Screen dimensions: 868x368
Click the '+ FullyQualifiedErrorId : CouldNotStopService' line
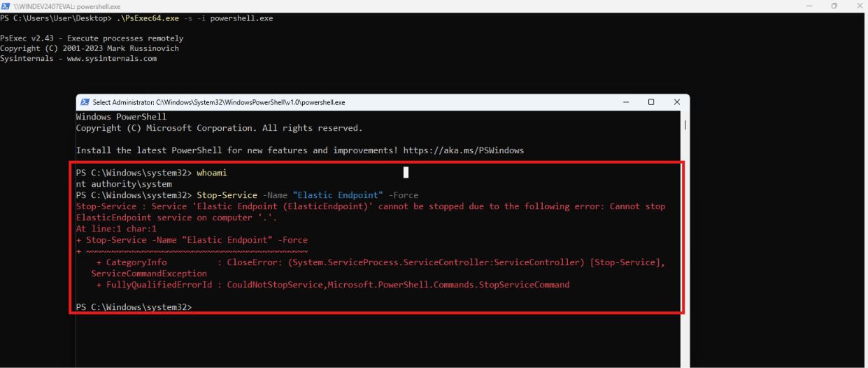point(333,285)
